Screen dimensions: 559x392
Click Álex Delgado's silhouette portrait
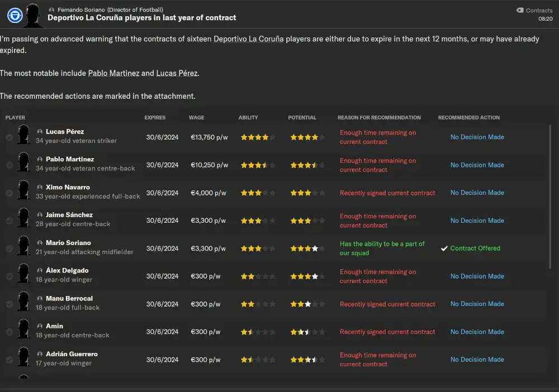click(23, 273)
